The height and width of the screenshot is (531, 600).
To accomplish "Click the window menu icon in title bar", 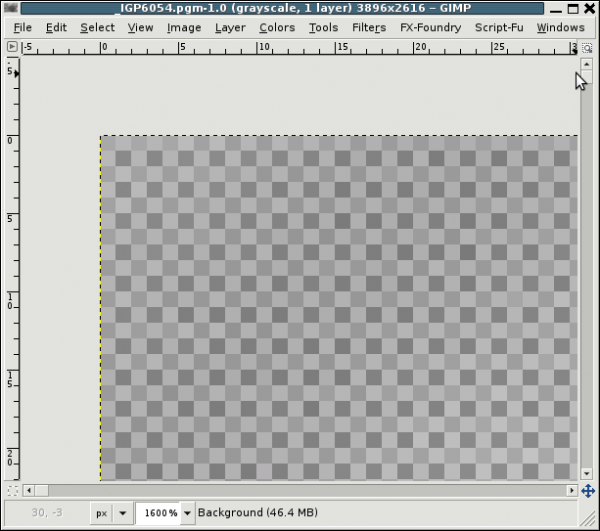I will 11,8.
